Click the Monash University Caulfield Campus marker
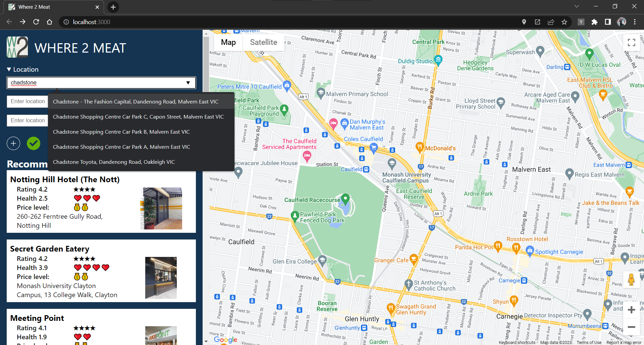This screenshot has width=644, height=345. coord(392,163)
